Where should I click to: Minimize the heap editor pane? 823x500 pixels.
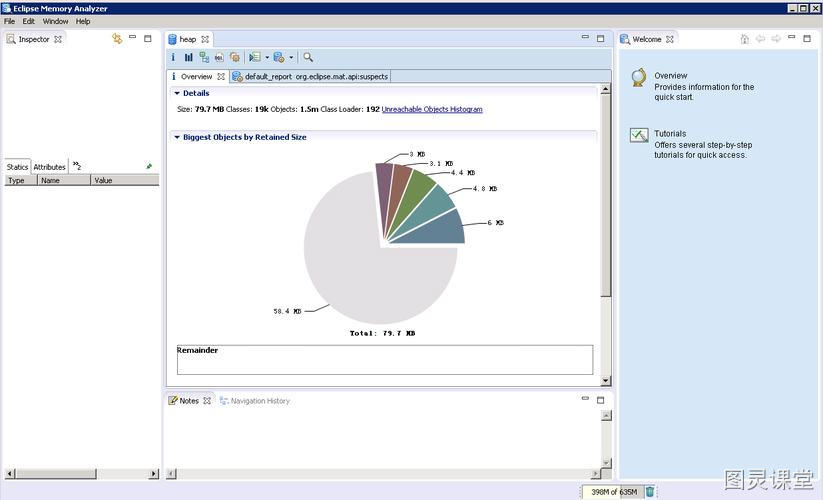pyautogui.click(x=585, y=37)
